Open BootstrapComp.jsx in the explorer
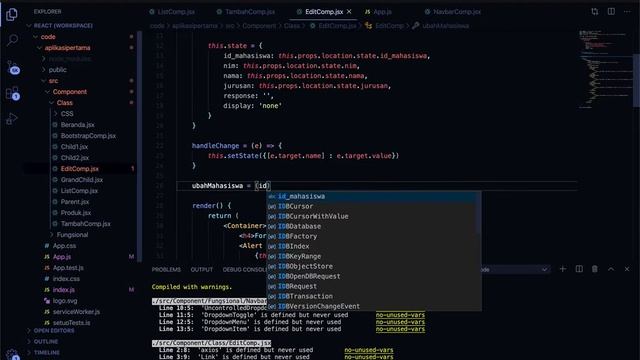Screen dimensions: 640x360 pos(88,136)
